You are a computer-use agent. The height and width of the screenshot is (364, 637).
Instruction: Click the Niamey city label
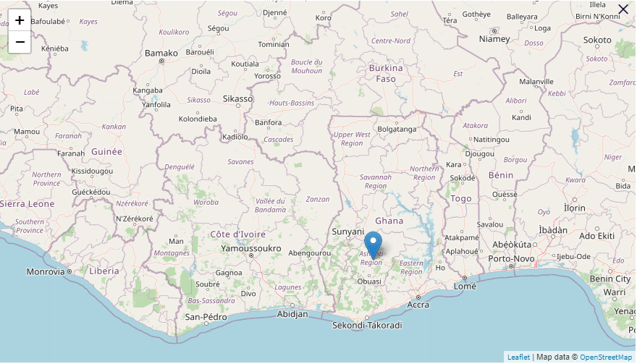click(494, 39)
